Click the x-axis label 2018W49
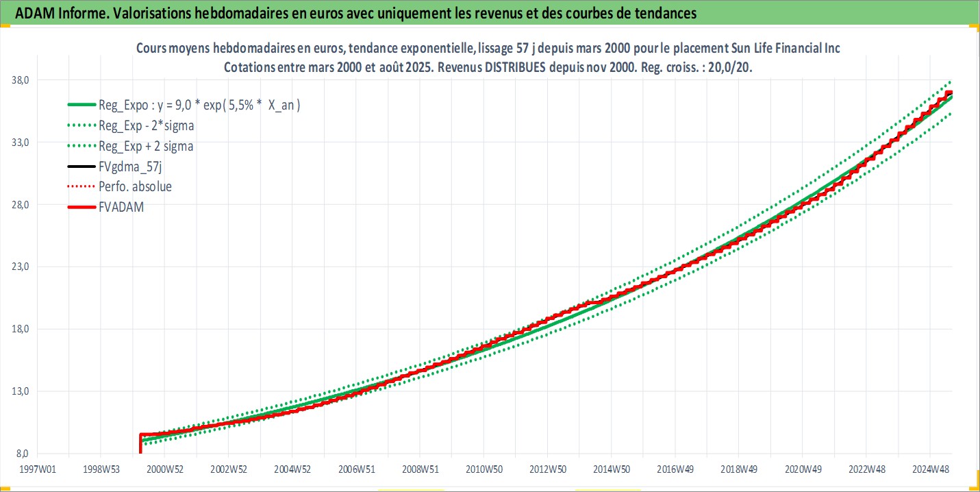The image size is (980, 492). point(738,469)
